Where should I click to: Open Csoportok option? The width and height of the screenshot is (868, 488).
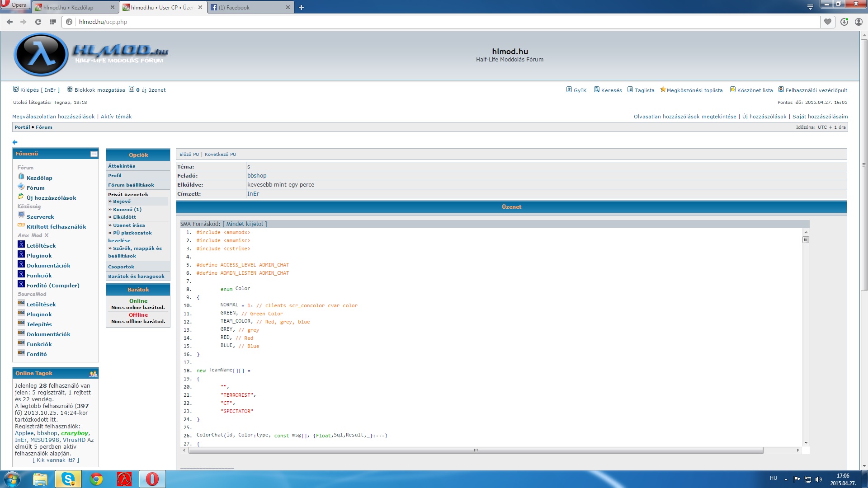click(x=121, y=267)
